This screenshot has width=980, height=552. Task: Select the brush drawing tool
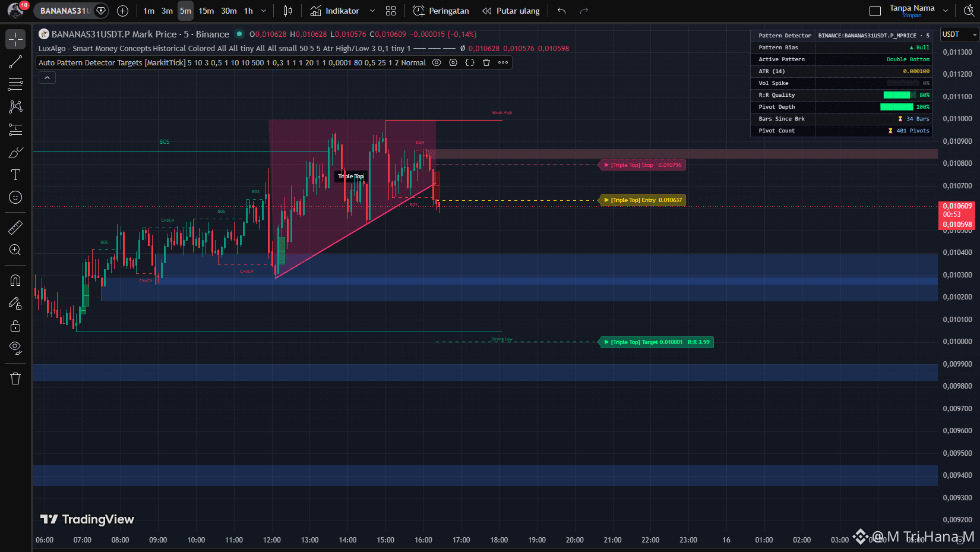pos(15,152)
